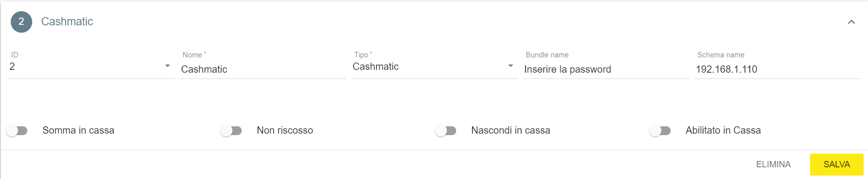The height and width of the screenshot is (179, 868).
Task: Enable the Non riscosso switch
Action: point(231,131)
